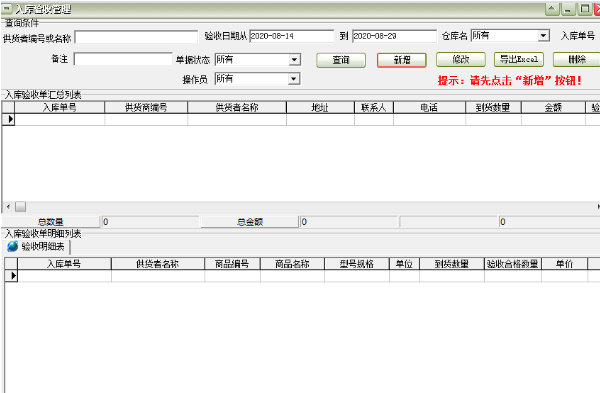Click the roll-up arrow button in title bar

[x=552, y=9]
